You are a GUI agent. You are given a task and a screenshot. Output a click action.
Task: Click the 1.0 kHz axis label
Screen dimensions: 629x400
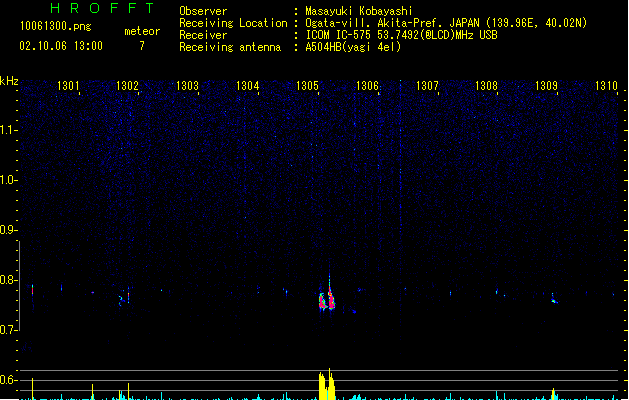pos(8,180)
